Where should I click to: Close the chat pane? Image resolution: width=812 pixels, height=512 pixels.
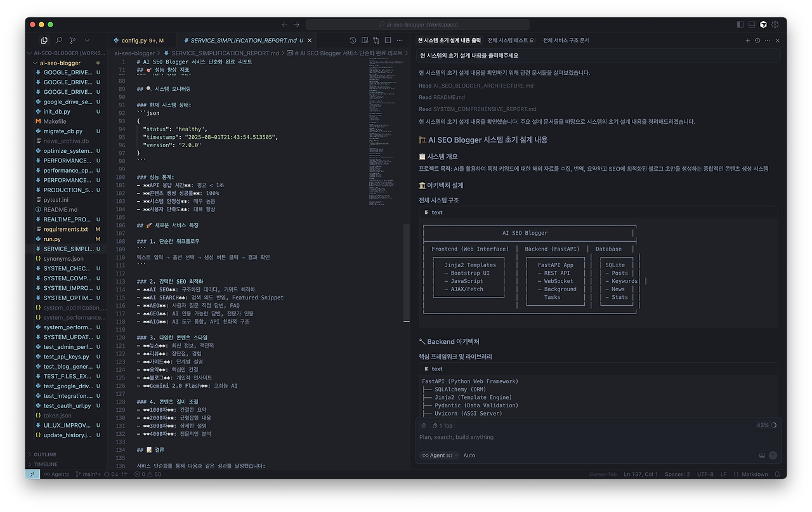pos(778,40)
